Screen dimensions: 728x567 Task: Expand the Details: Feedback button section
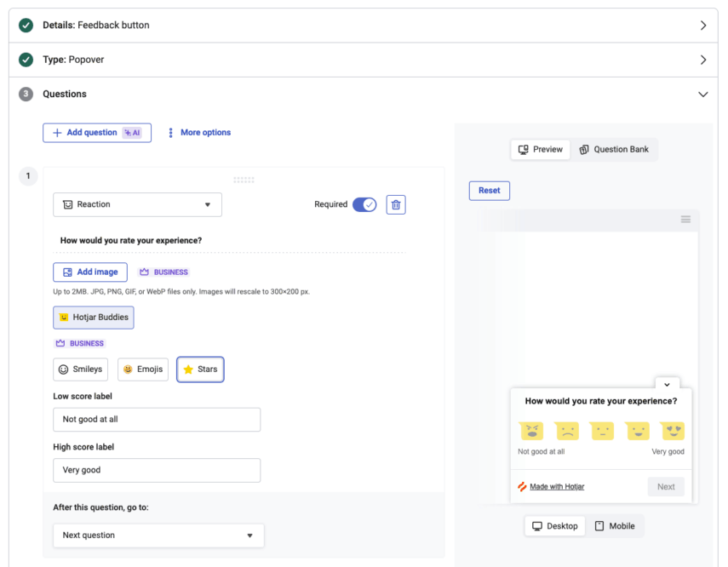point(364,25)
